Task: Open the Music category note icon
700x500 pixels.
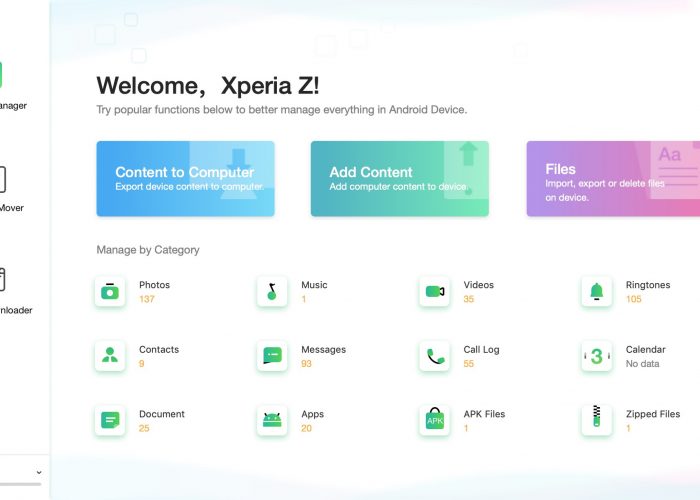Action: pyautogui.click(x=272, y=292)
